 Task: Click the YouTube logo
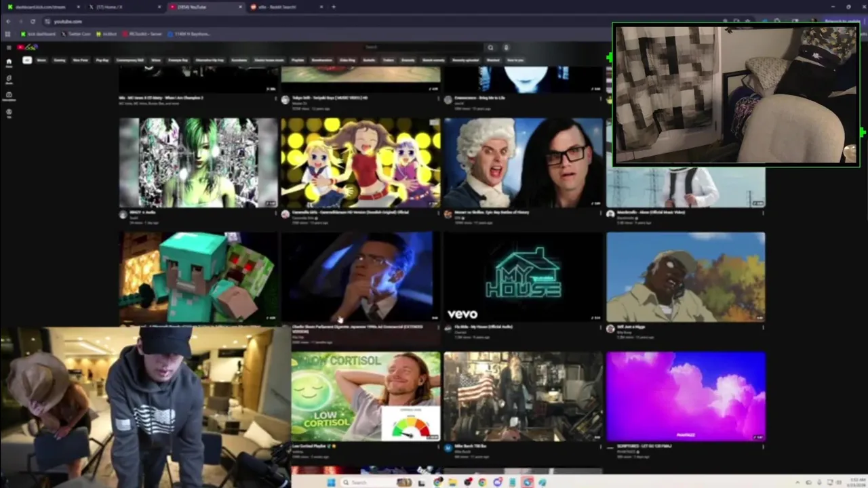point(27,47)
